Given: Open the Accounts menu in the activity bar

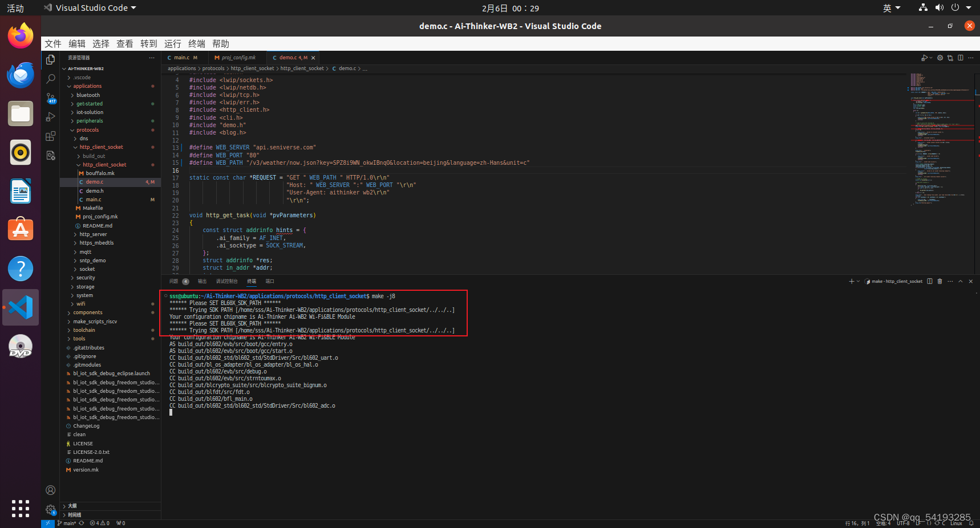Looking at the screenshot, I should 50,490.
